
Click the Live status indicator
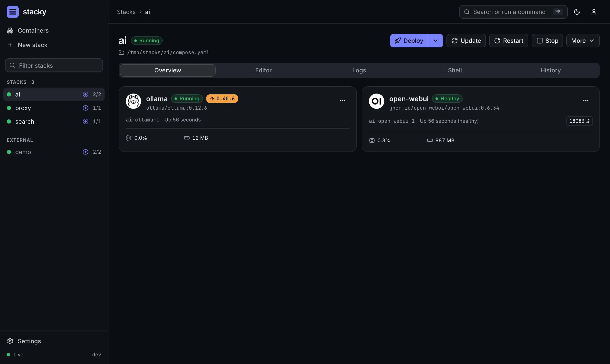15,355
